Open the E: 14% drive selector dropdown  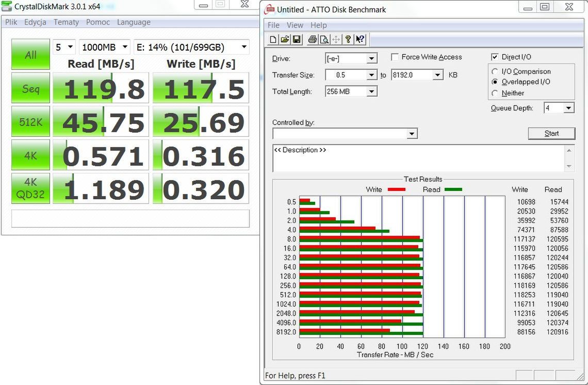pyautogui.click(x=192, y=47)
